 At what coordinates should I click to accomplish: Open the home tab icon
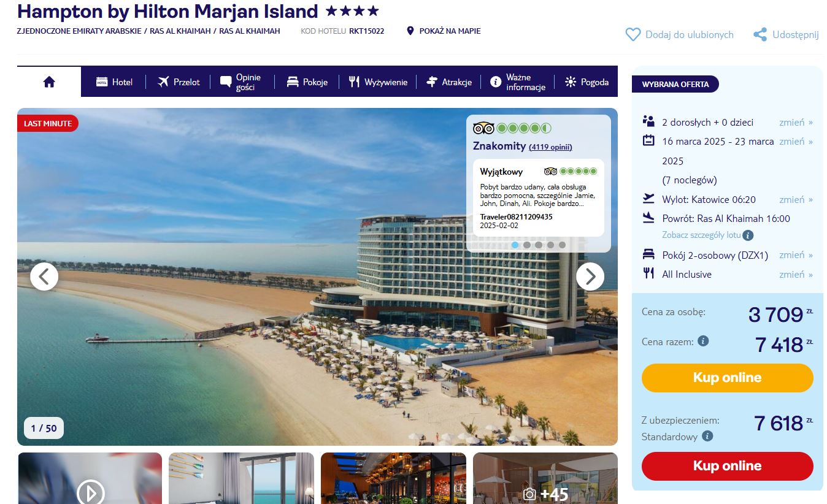(x=49, y=82)
